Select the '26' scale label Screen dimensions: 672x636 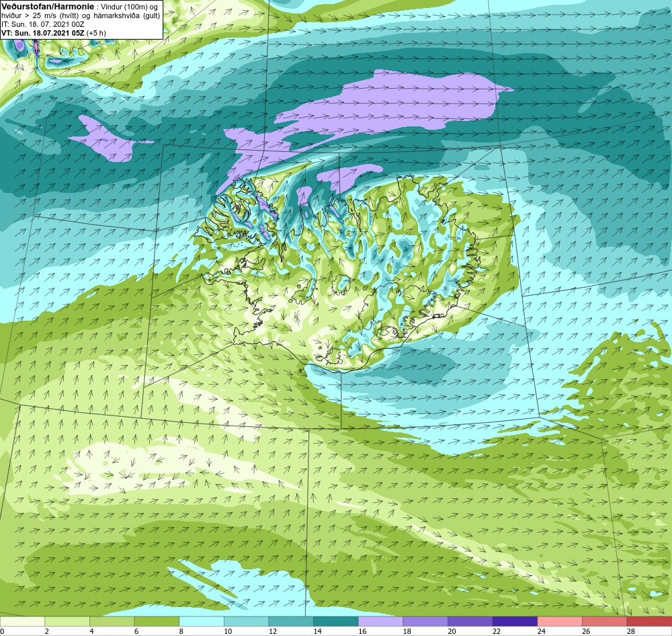point(586,631)
